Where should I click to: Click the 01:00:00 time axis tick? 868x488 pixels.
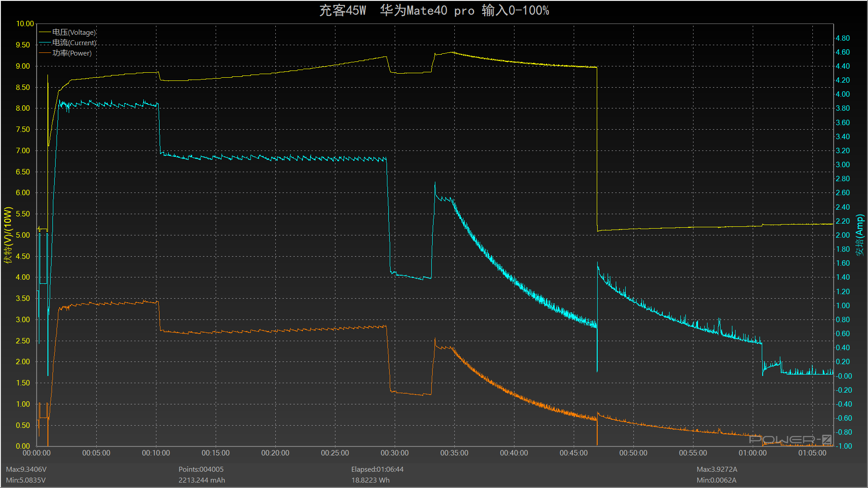pyautogui.click(x=753, y=453)
